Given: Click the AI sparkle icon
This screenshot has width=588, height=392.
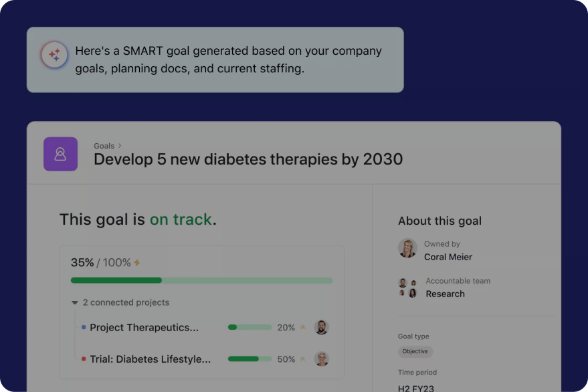Looking at the screenshot, I should [54, 55].
